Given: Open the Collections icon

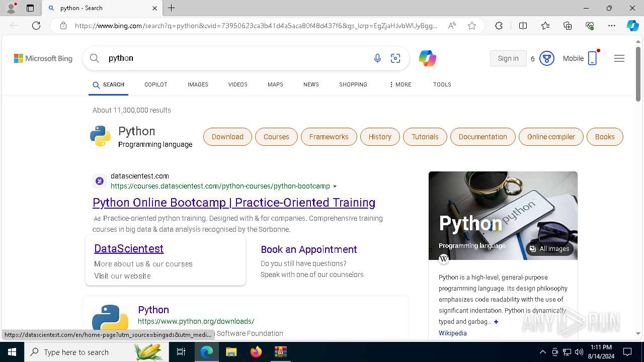Looking at the screenshot, I should click(568, 26).
